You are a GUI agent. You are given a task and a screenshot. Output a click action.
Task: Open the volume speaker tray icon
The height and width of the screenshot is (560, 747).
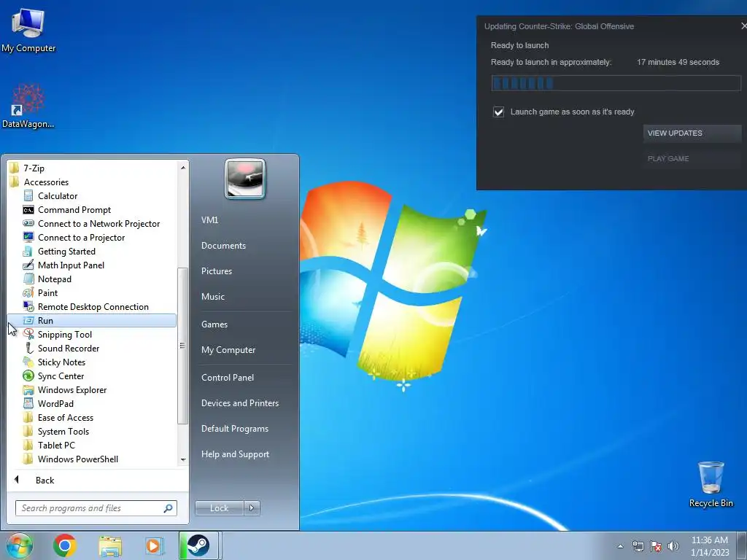pyautogui.click(x=673, y=546)
